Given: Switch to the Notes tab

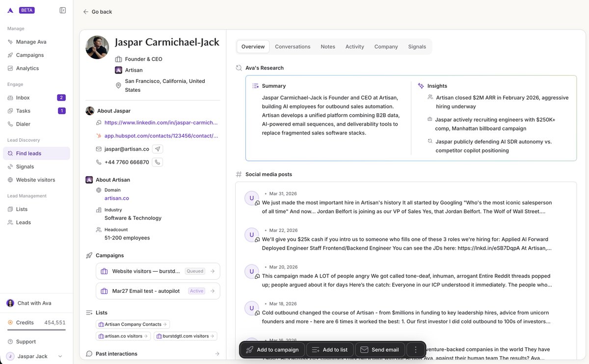Looking at the screenshot, I should 328,47.
